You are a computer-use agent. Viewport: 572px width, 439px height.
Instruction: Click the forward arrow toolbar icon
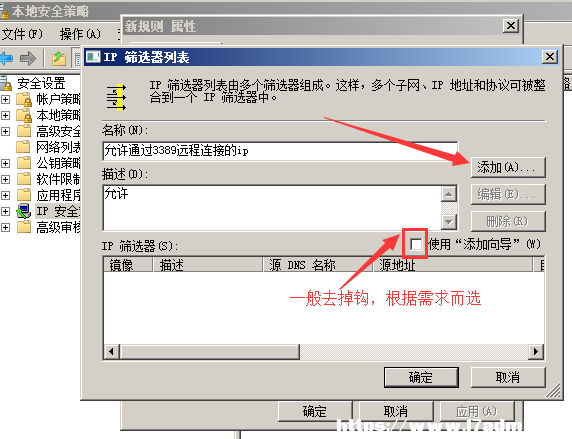pyautogui.click(x=28, y=58)
